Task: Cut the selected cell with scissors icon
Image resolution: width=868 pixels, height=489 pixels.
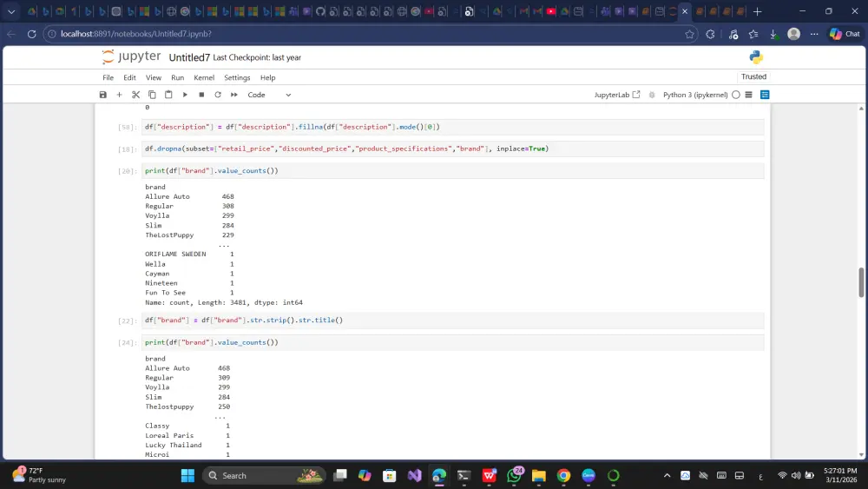Action: [135, 95]
